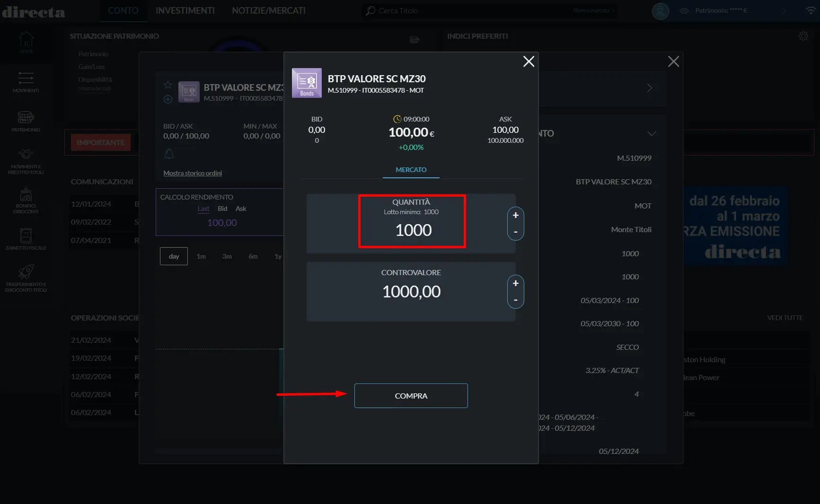Open Movimenti e Prestito Titoli sidebar item

pos(26,161)
